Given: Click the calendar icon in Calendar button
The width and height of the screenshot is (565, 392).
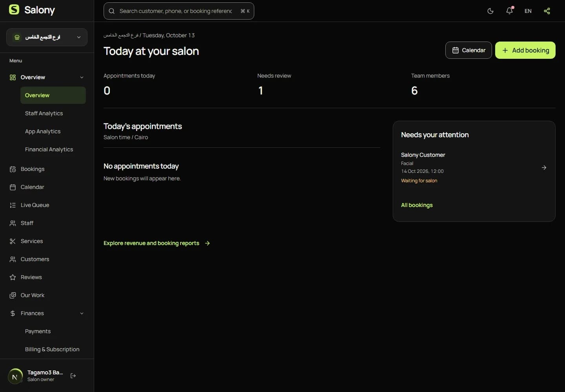Looking at the screenshot, I should click(x=456, y=50).
